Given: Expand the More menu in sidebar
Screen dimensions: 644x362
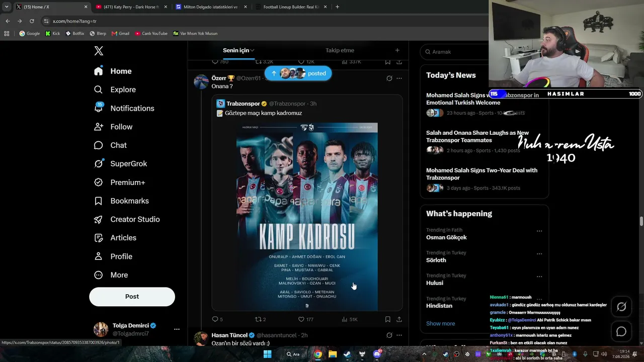Looking at the screenshot, I should (111, 275).
